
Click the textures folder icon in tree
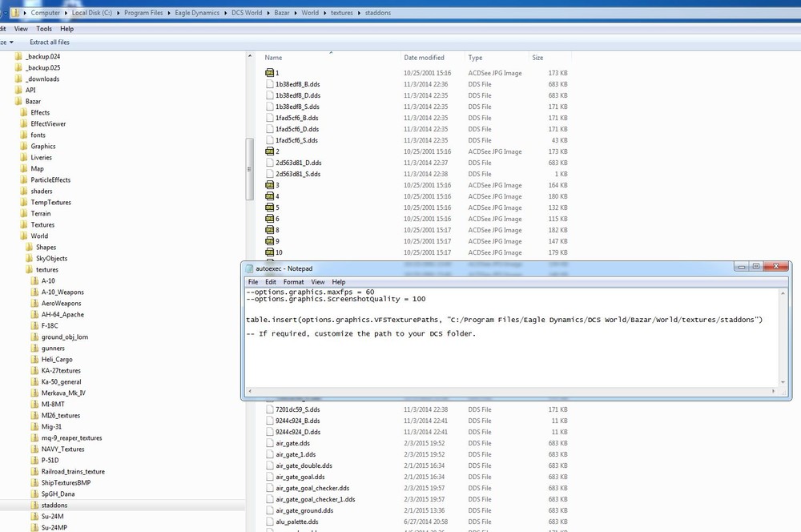(x=29, y=269)
